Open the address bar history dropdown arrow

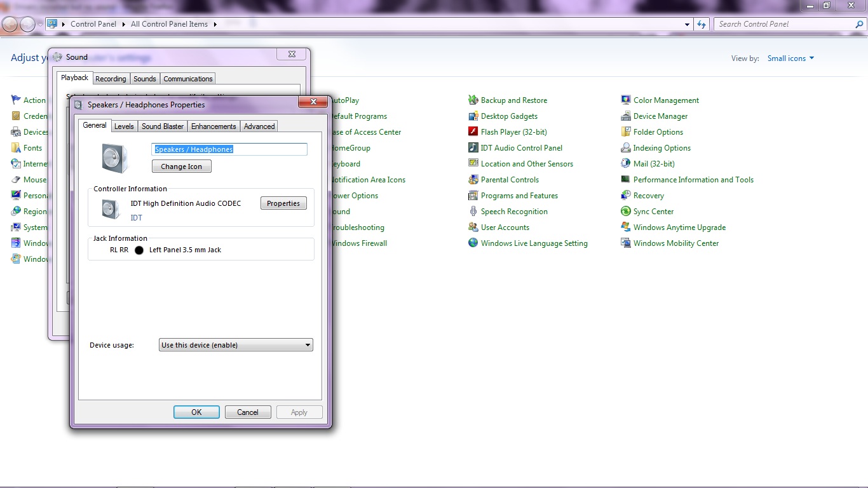coord(688,24)
